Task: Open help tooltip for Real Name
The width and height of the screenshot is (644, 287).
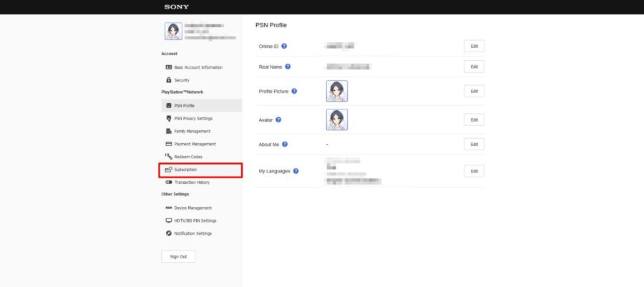Action: tap(288, 67)
